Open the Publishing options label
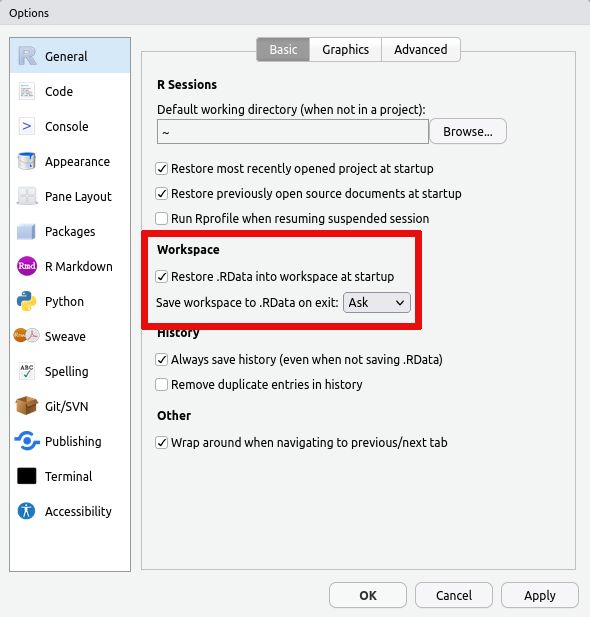The image size is (590, 617). pos(73,442)
